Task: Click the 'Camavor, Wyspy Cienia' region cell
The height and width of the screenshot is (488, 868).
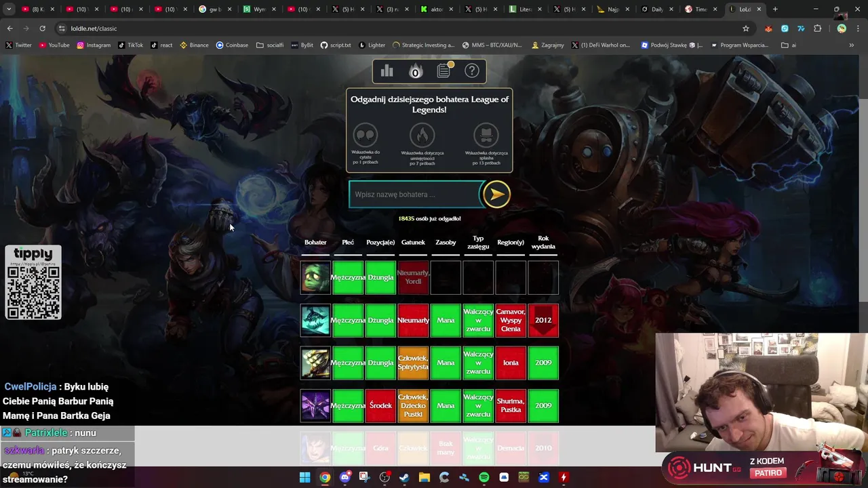Action: 511,320
